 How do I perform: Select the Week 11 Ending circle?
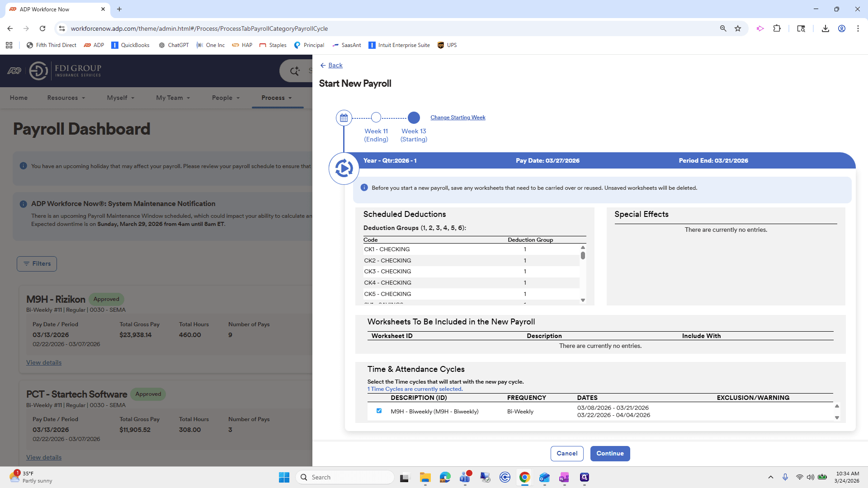pyautogui.click(x=376, y=117)
